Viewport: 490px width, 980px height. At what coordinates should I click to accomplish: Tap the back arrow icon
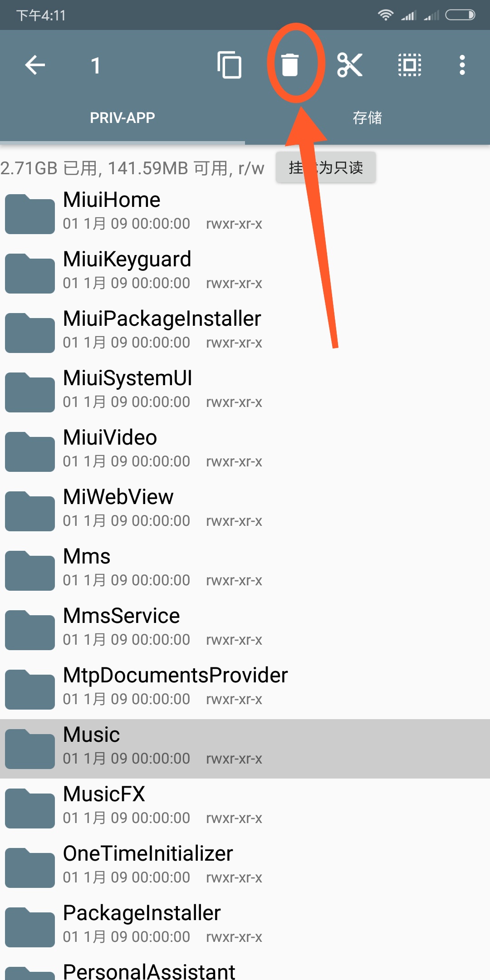(x=35, y=65)
